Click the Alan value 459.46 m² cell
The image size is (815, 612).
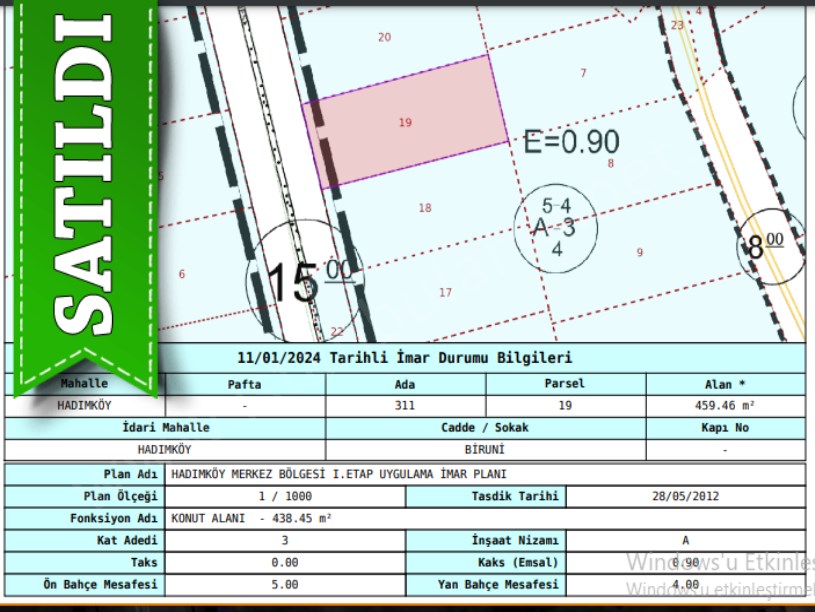(x=725, y=407)
